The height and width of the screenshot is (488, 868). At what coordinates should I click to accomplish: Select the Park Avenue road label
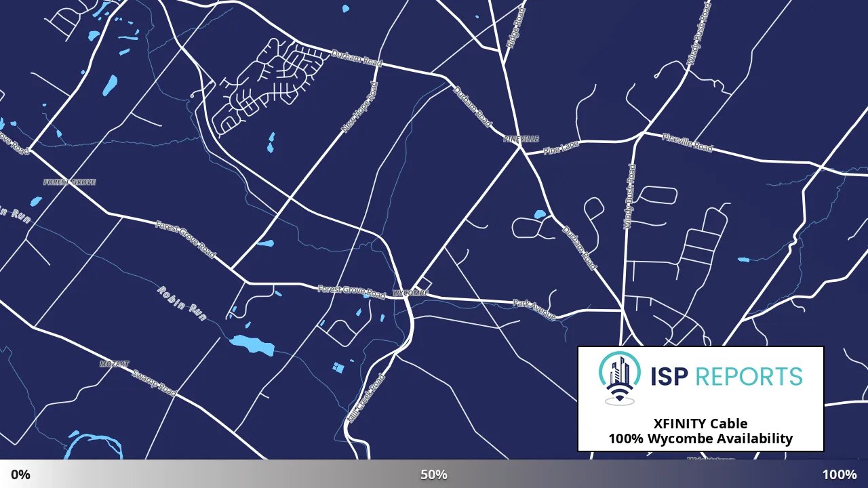click(534, 310)
